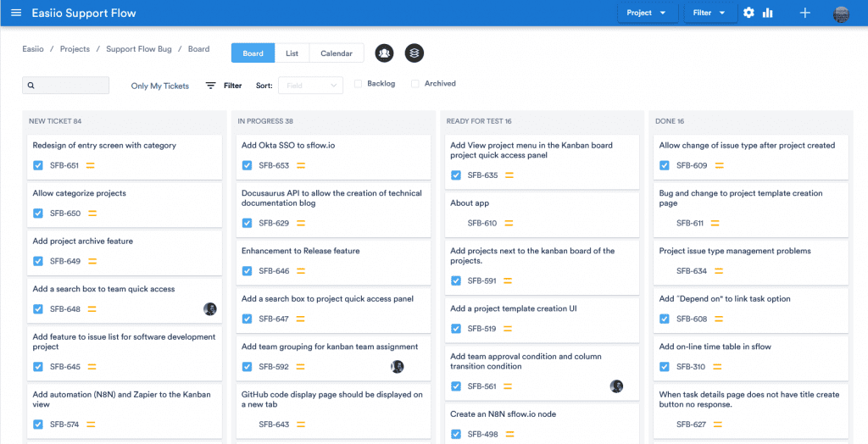Switch to the Board view tab

[253, 53]
